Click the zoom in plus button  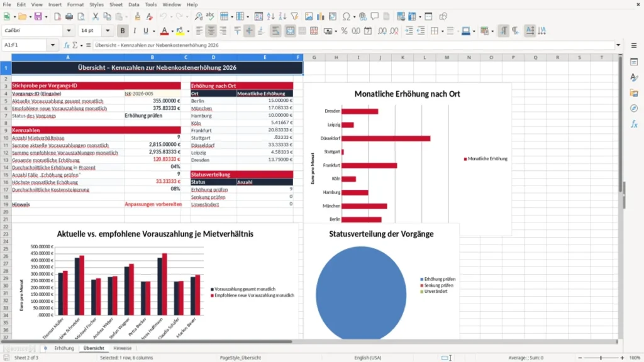pos(622,358)
